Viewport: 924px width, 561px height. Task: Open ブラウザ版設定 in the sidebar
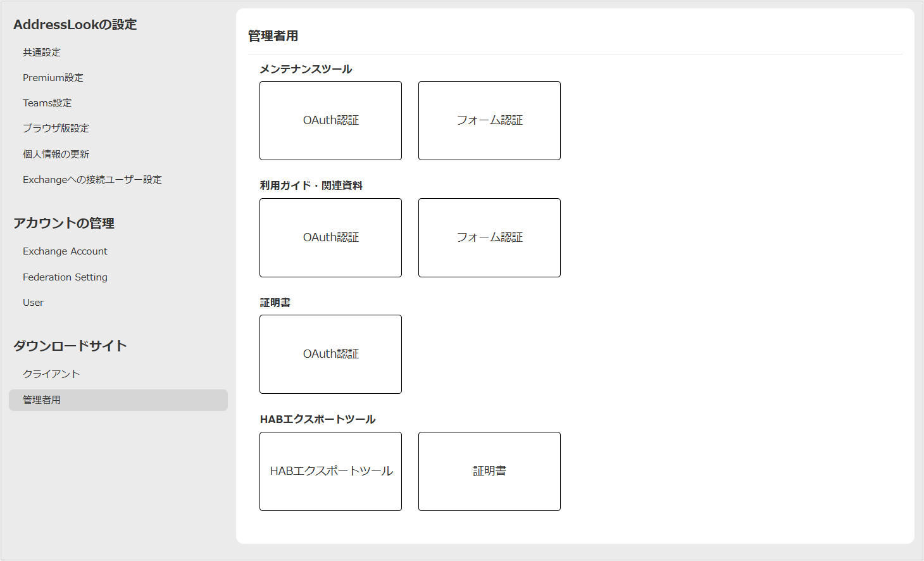tap(56, 129)
